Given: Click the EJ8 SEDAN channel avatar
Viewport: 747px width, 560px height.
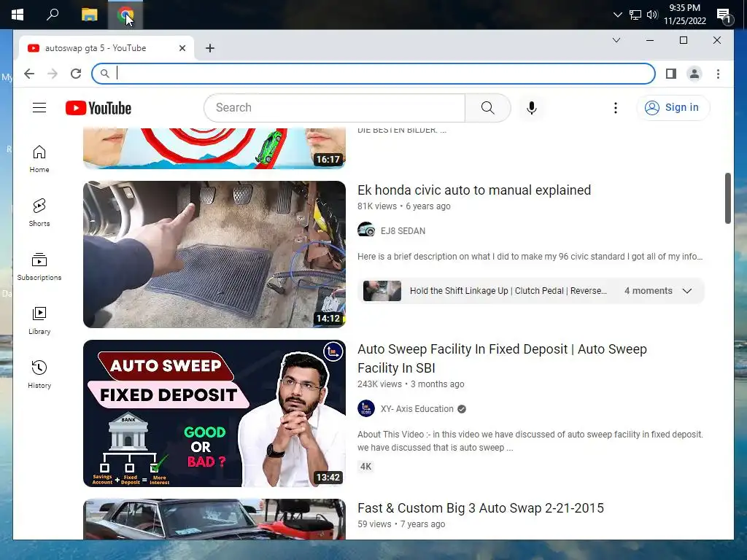Looking at the screenshot, I should pos(366,230).
